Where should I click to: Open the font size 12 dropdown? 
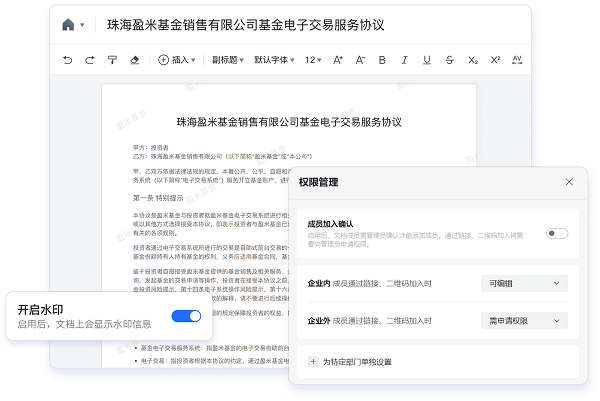tap(313, 60)
